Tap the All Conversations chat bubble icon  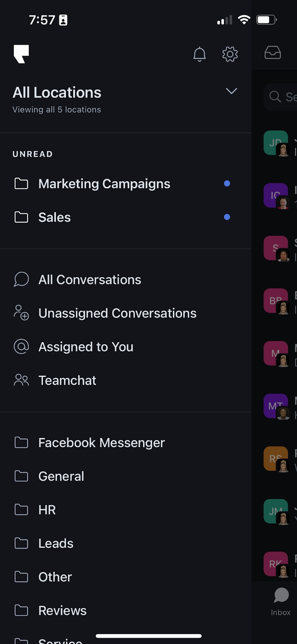pos(21,279)
